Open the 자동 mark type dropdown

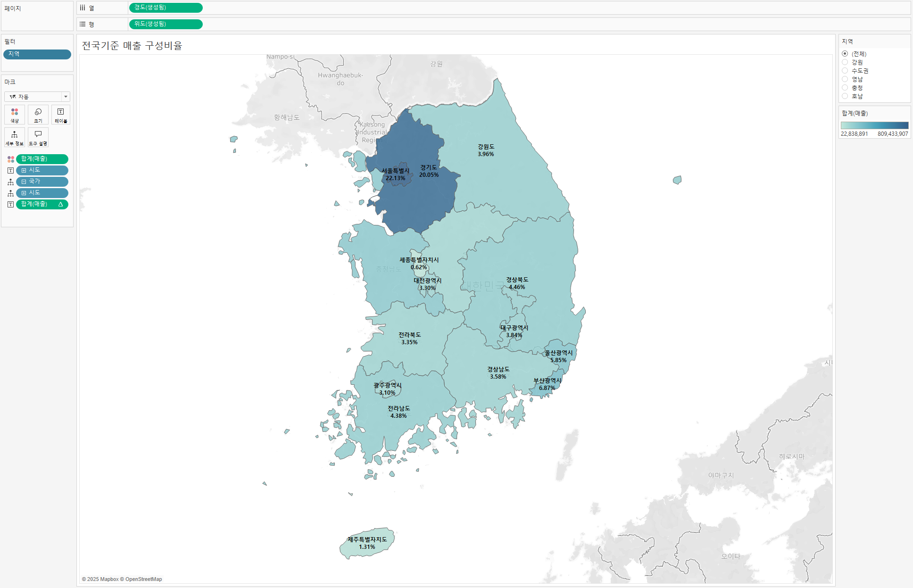pos(37,97)
